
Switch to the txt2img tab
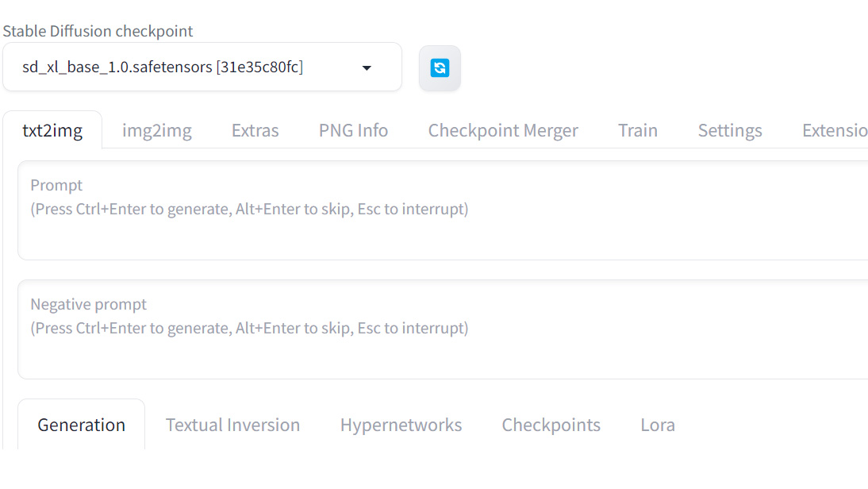point(52,130)
